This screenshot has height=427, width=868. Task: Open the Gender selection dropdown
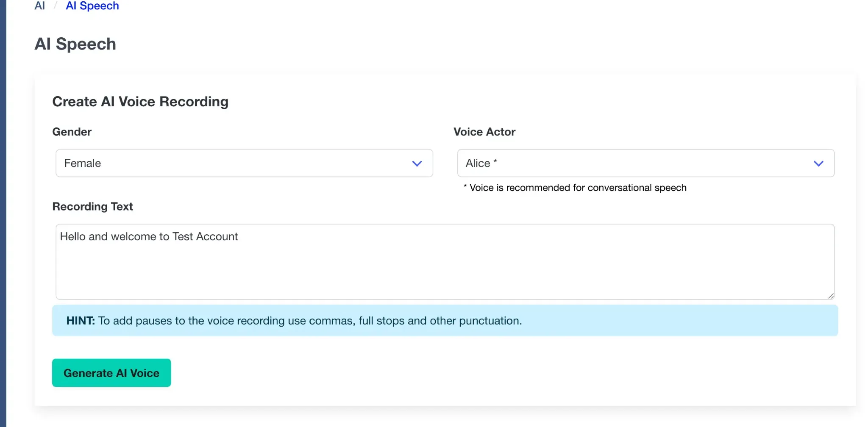[x=244, y=163]
